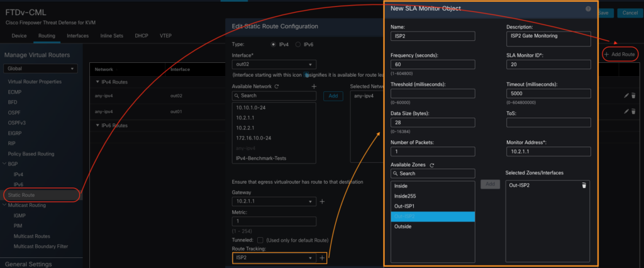Switch to the Routing tab
This screenshot has width=644, height=268.
pos(47,36)
